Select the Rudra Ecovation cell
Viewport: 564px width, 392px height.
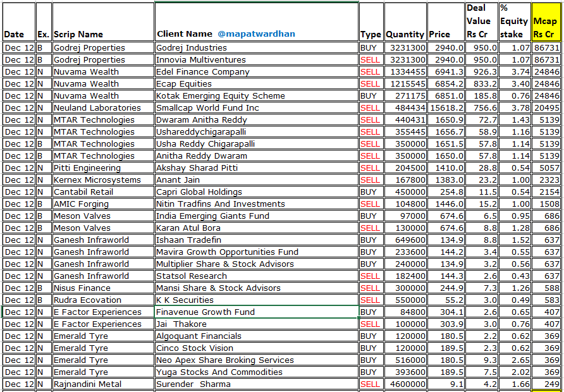(x=103, y=300)
